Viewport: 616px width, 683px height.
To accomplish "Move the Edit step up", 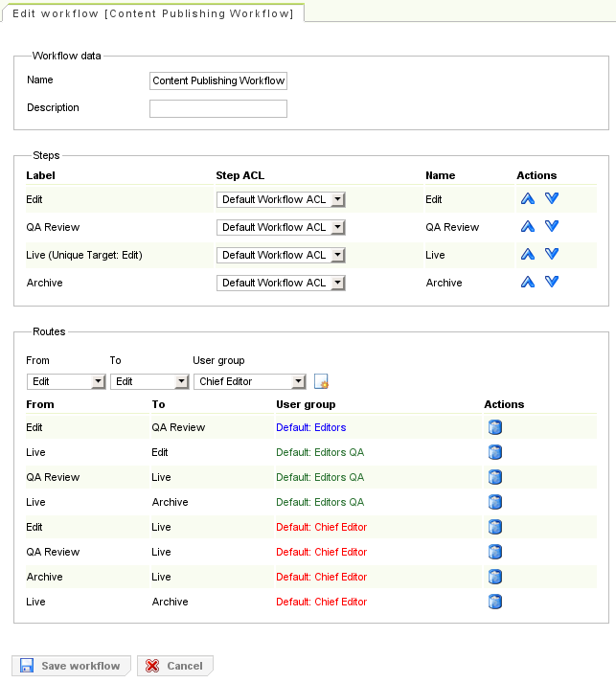I will [x=527, y=199].
